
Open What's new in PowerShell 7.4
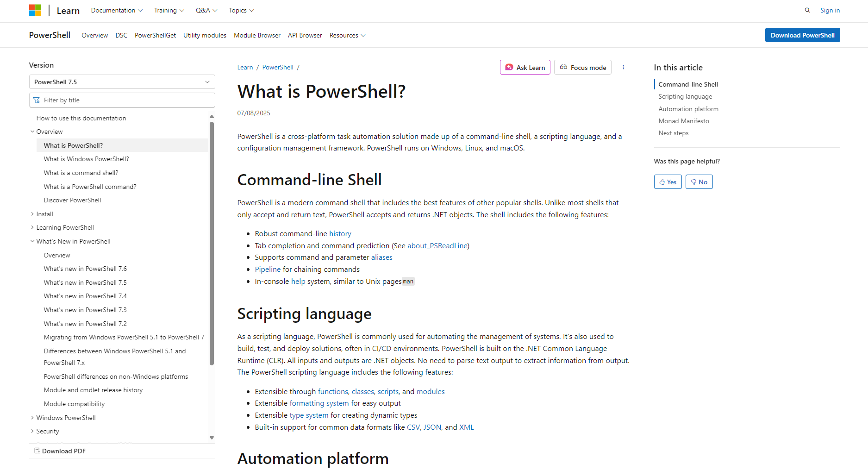pyautogui.click(x=85, y=296)
